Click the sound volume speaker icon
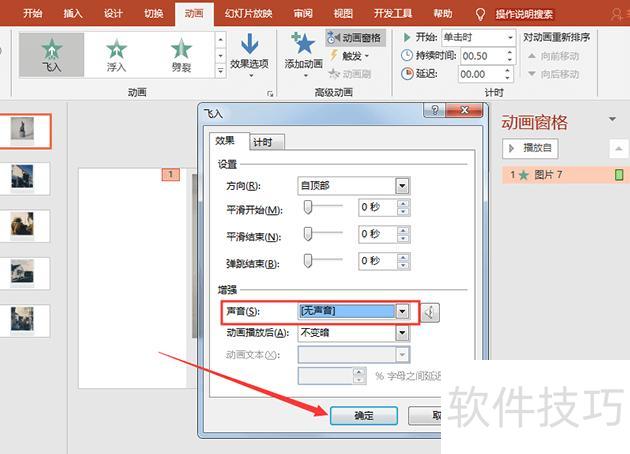This screenshot has width=630, height=454. 430,312
